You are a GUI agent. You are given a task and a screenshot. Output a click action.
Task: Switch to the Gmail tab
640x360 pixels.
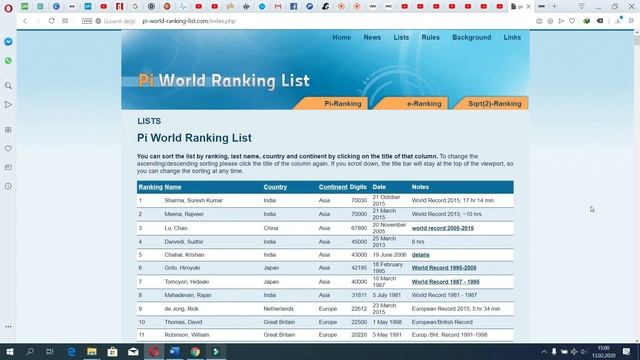pos(278,7)
